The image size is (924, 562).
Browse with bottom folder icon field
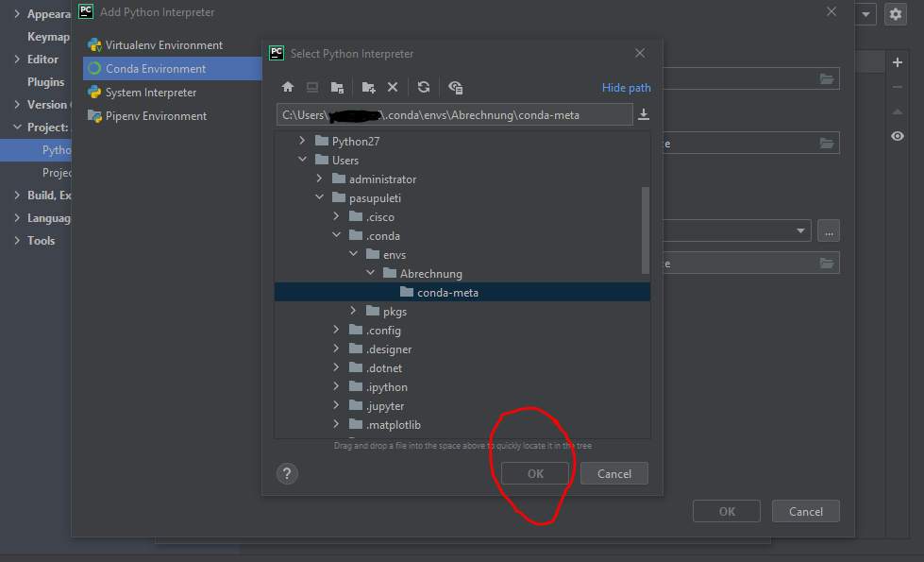pos(827,263)
